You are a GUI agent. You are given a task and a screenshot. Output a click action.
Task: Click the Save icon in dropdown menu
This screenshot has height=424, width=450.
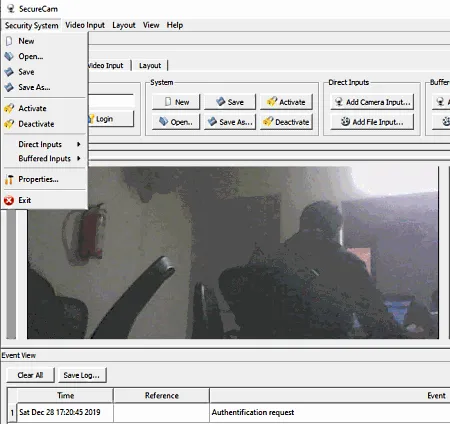[x=9, y=72]
